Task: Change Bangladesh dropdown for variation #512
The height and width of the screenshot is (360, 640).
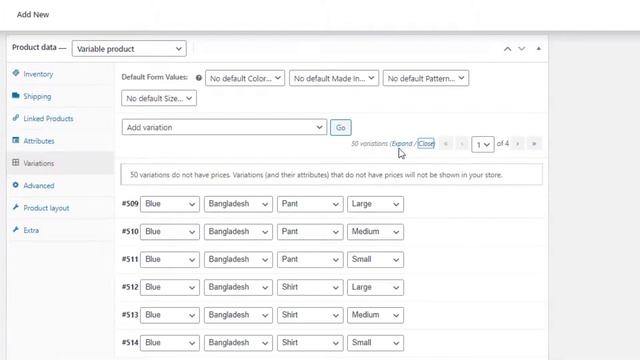Action: 238,287
